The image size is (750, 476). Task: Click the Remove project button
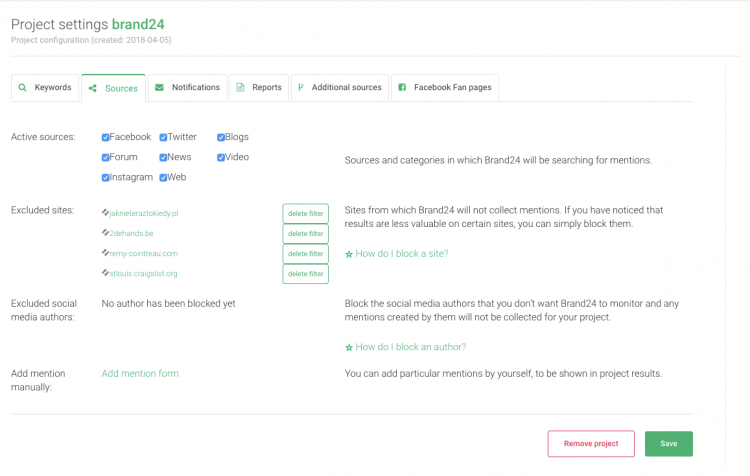point(591,443)
